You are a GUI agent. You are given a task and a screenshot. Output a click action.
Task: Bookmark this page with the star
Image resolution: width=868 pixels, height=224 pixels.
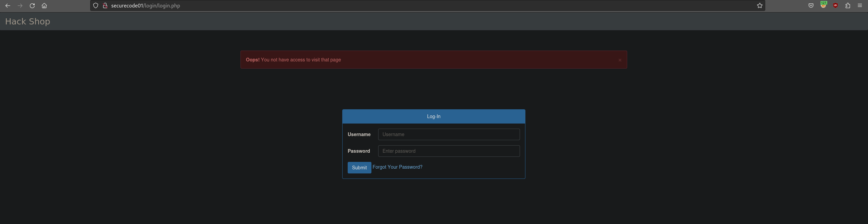[759, 6]
